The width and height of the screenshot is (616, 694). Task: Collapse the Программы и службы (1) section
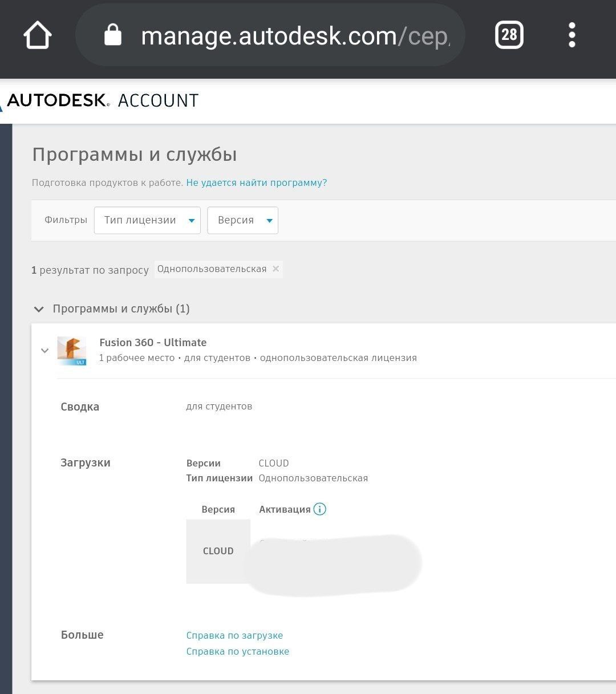pyautogui.click(x=39, y=309)
